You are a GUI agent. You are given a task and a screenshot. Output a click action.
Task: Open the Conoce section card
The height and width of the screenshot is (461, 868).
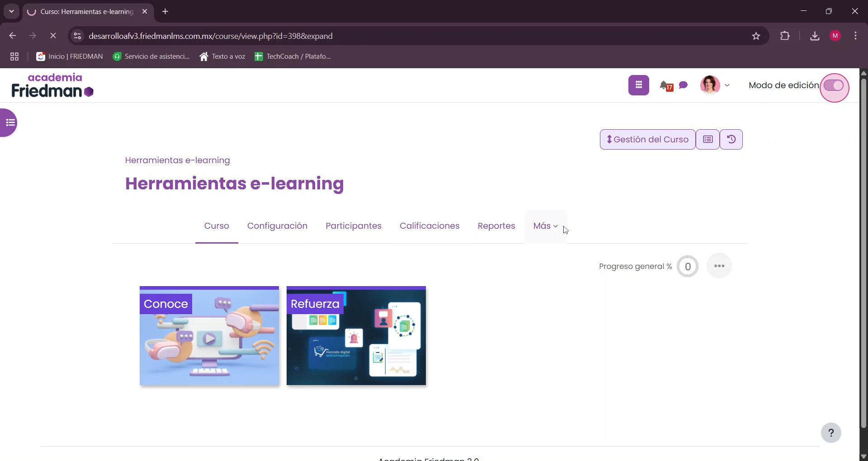(209, 336)
